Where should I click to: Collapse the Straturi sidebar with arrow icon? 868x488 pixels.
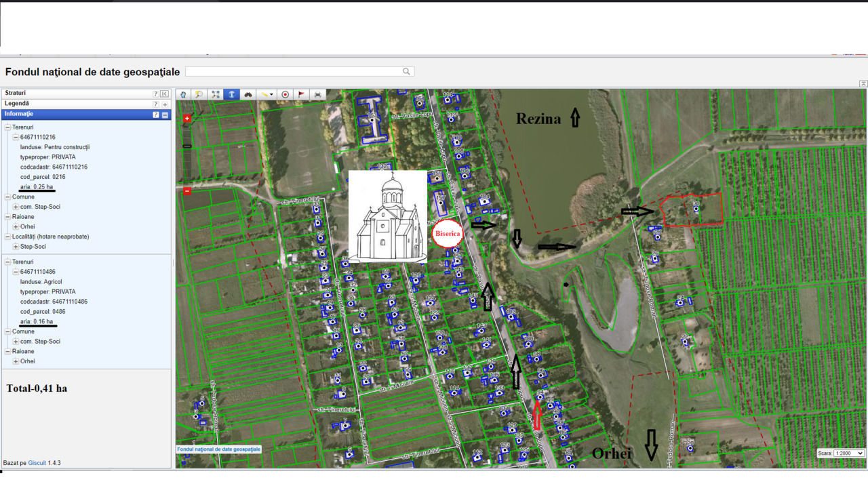pyautogui.click(x=165, y=94)
